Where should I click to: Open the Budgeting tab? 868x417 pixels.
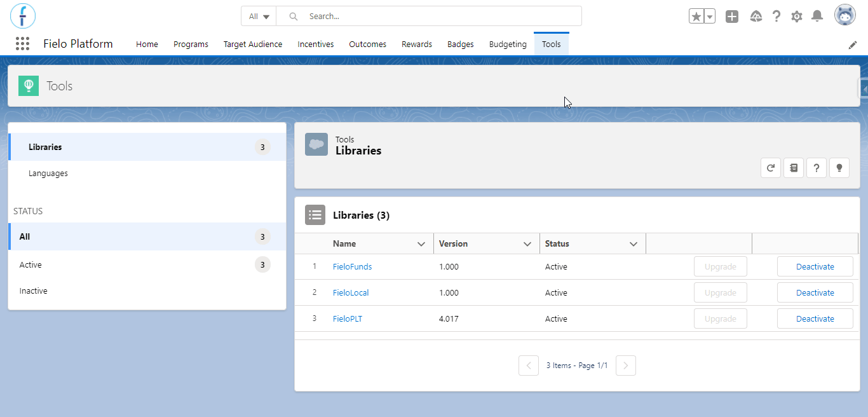click(x=508, y=44)
